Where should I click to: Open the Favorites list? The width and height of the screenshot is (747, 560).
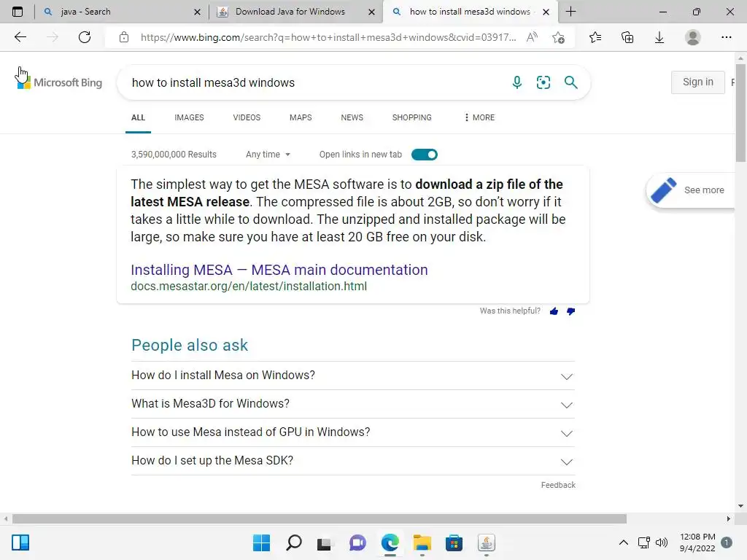click(x=595, y=37)
